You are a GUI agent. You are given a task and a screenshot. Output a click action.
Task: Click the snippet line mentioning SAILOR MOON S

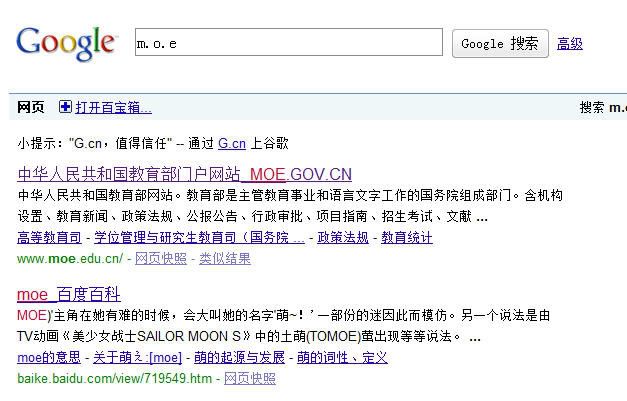[x=249, y=336]
